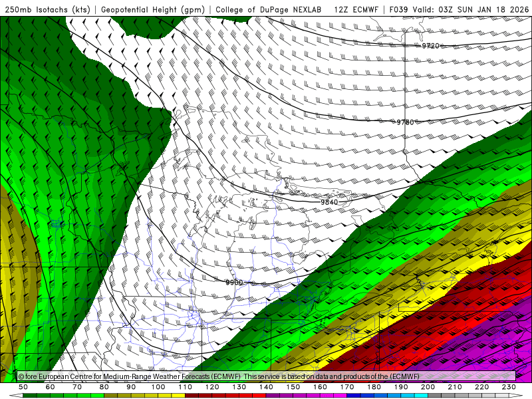Image resolution: width=532 pixels, height=399 pixels.
Task: Click the ECMWF copyright banner text
Action: (x=219, y=376)
